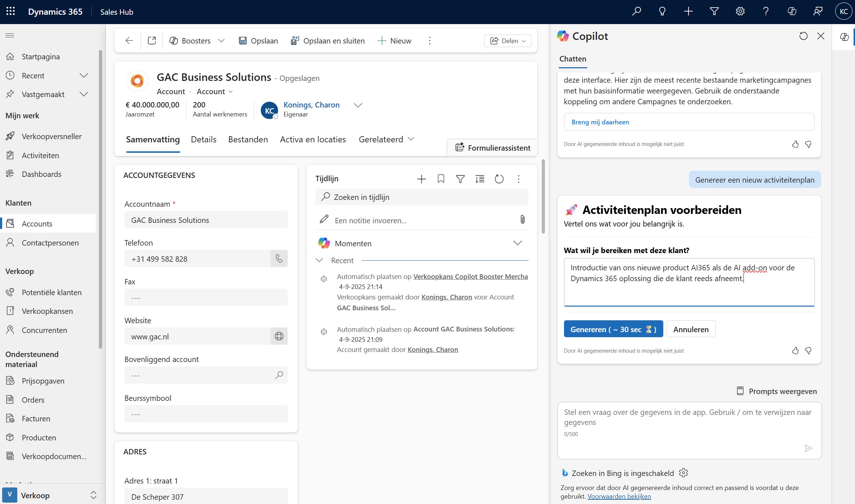Toggle the left navigation hamburger menu
Image resolution: width=855 pixels, height=504 pixels.
click(10, 35)
